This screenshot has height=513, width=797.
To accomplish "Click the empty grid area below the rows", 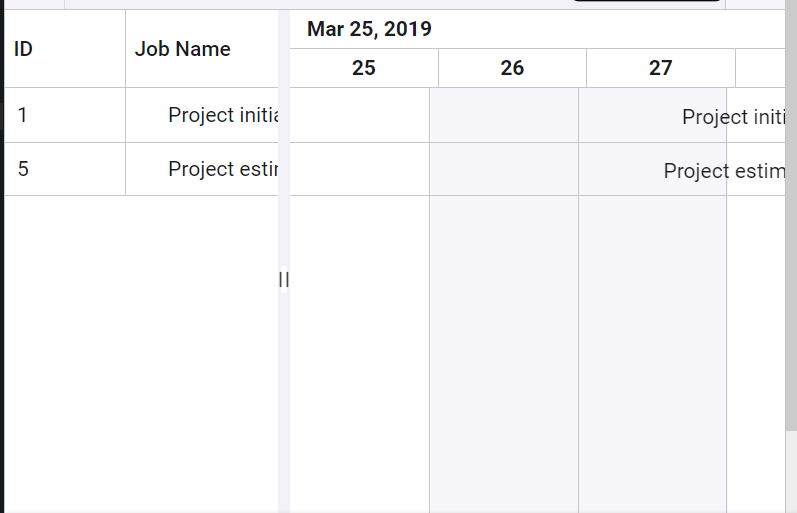I will coord(140,350).
